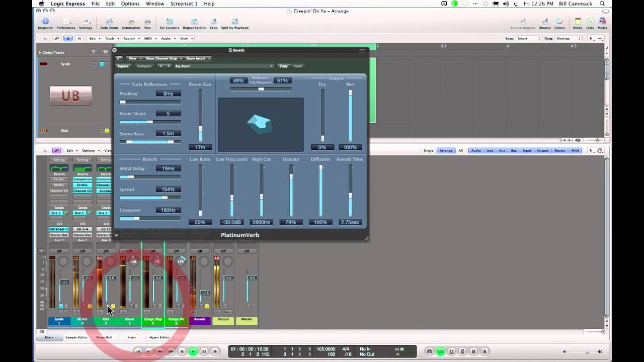Click the Pause transport button
644x362 pixels.
coord(204,351)
